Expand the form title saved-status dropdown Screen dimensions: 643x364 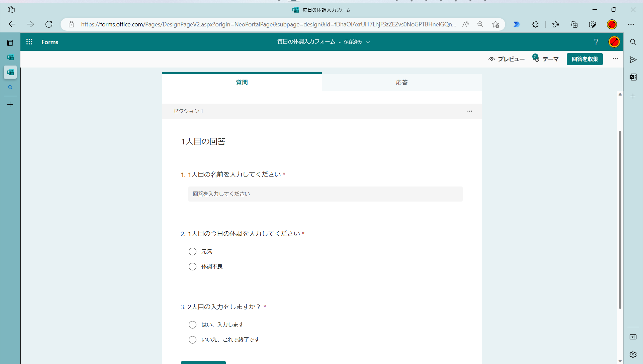pyautogui.click(x=368, y=42)
